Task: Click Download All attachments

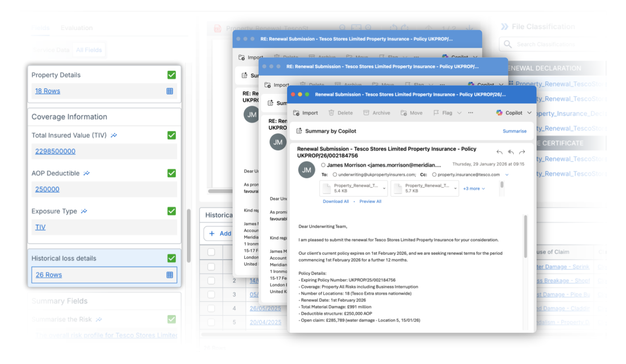Action: coord(336,201)
